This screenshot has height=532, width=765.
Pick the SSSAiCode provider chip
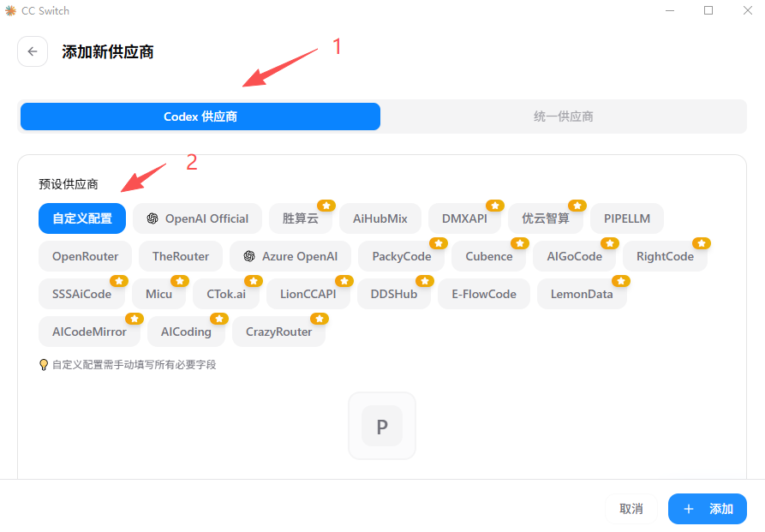point(81,294)
